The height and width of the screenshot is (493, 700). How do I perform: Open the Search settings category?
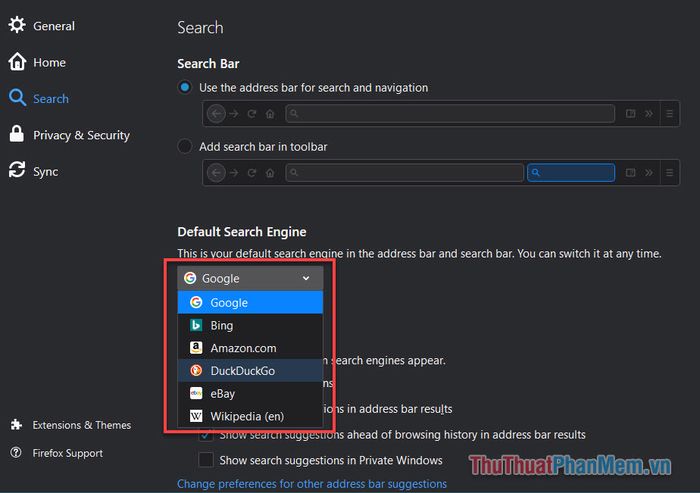[x=50, y=99]
